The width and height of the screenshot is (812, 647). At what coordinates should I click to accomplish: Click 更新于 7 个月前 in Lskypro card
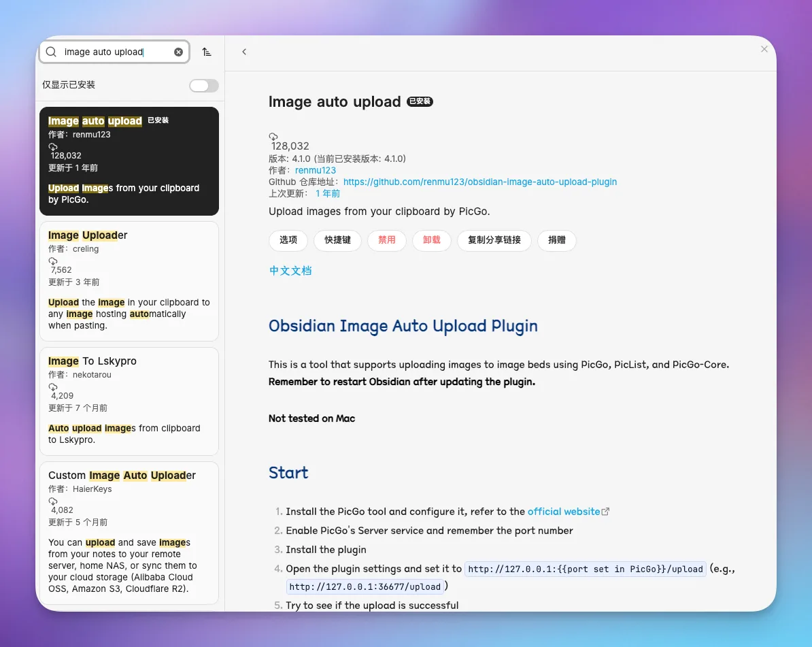click(x=78, y=408)
